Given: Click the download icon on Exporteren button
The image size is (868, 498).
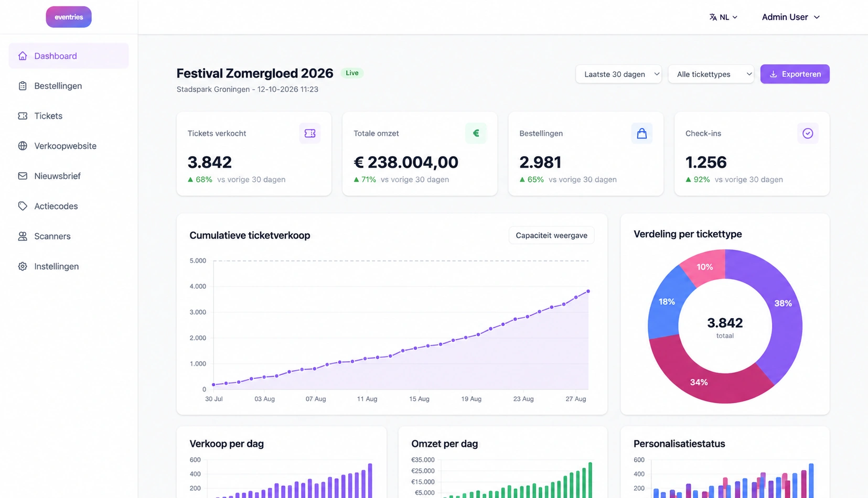Looking at the screenshot, I should [773, 74].
